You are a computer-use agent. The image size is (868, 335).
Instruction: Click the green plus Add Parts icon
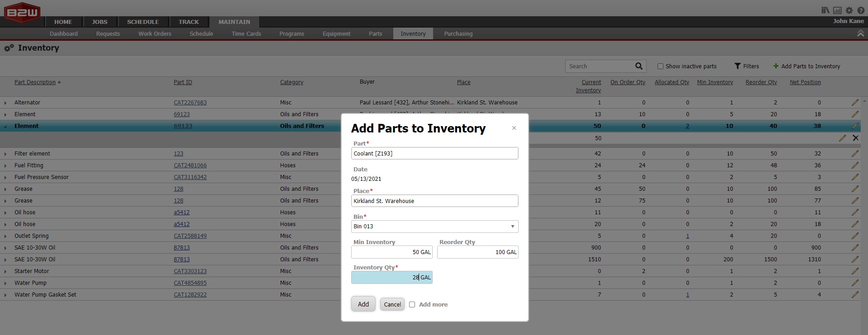(x=776, y=66)
